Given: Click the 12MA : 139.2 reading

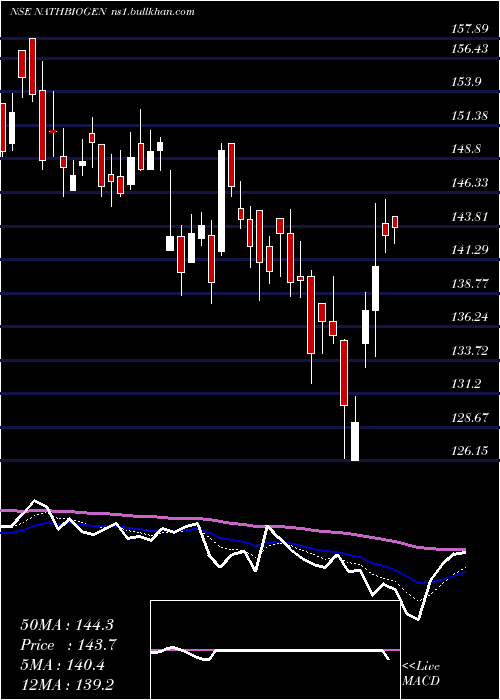Looking at the screenshot, I should pyautogui.click(x=69, y=684).
